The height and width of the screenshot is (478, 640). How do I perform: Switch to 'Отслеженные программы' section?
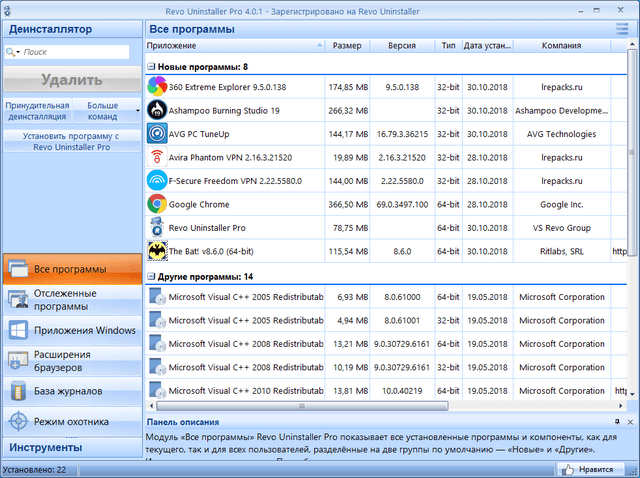[x=71, y=300]
